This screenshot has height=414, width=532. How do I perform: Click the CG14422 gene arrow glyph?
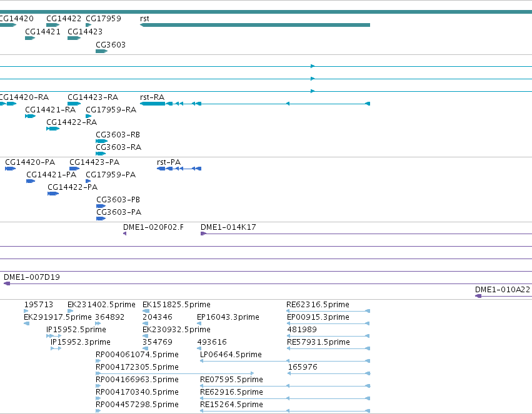[53, 25]
